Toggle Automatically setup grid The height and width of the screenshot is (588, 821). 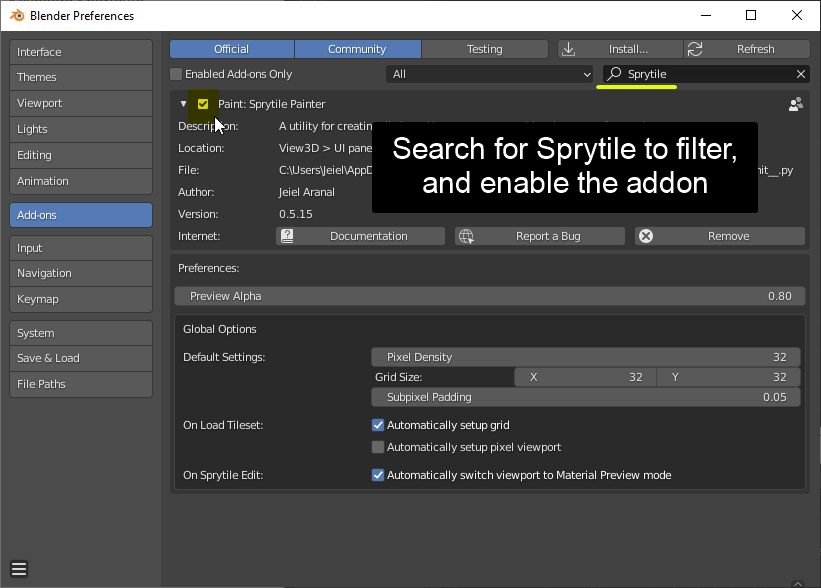click(378, 425)
